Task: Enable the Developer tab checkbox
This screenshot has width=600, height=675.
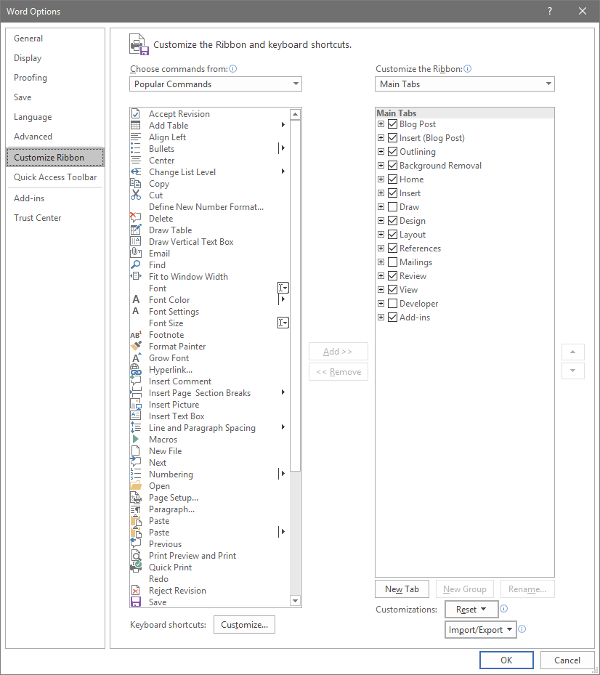Action: coord(392,304)
